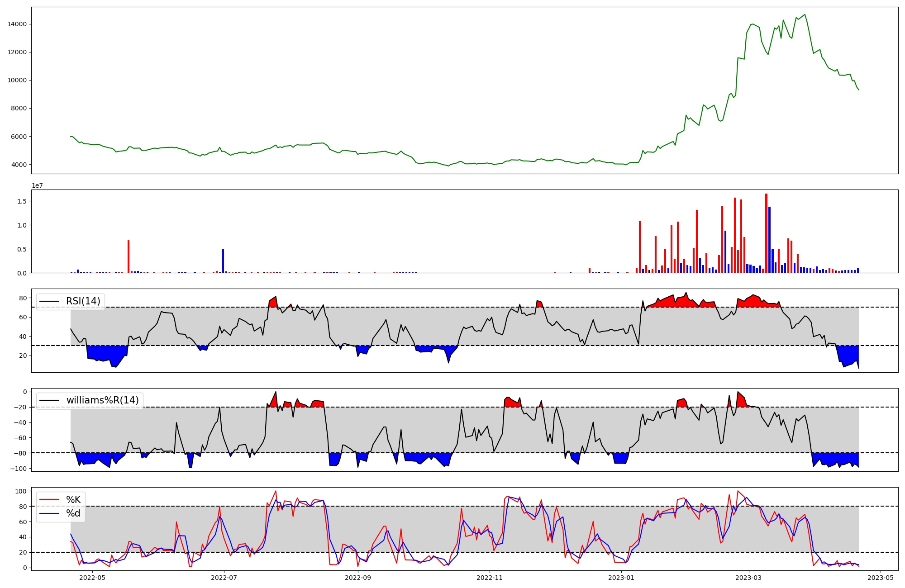Click the tall blue volume bar near 2022-07

pos(223,261)
